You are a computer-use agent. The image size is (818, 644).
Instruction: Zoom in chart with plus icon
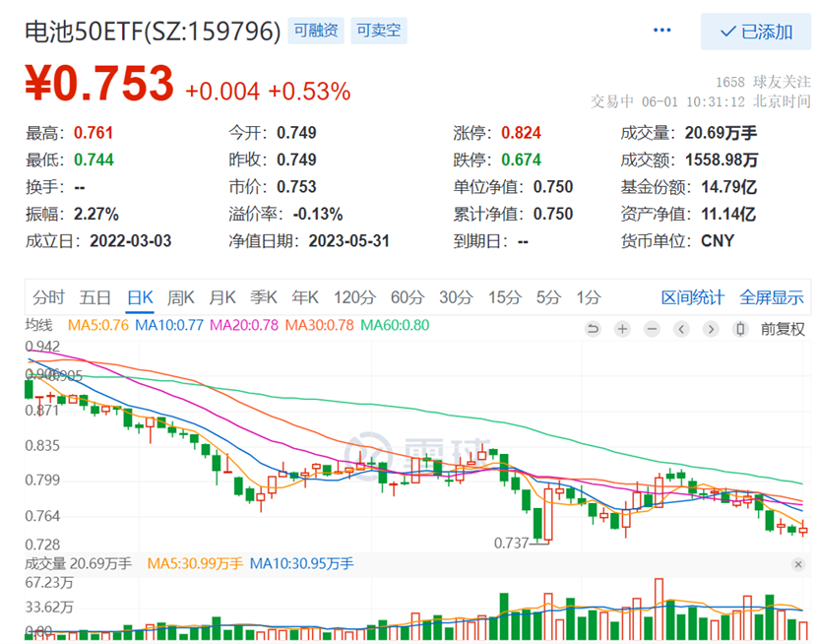pyautogui.click(x=622, y=329)
